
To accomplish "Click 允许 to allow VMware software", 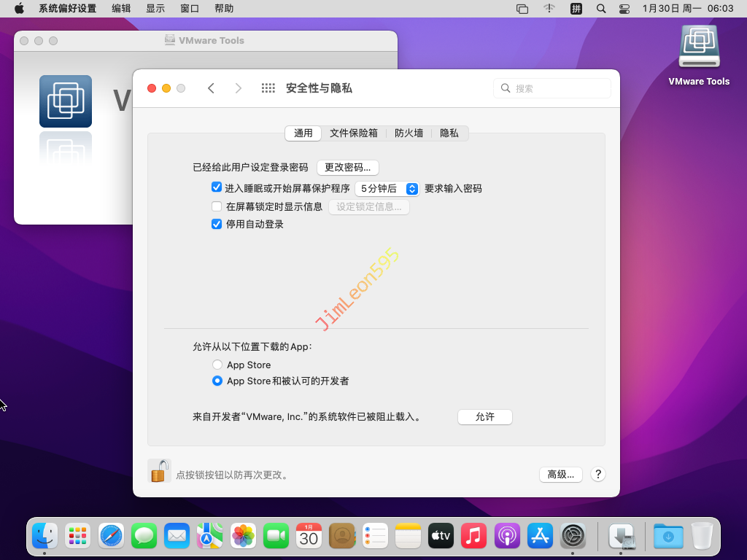I will 485,416.
